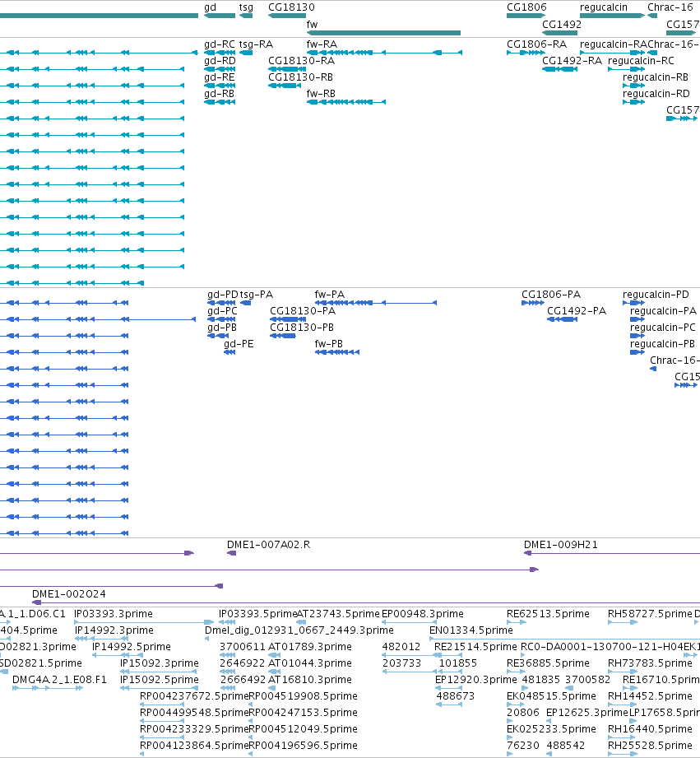Viewport: 700px width, 758px height.
Task: Select EST AT23743.5prime label
Action: [x=338, y=614]
